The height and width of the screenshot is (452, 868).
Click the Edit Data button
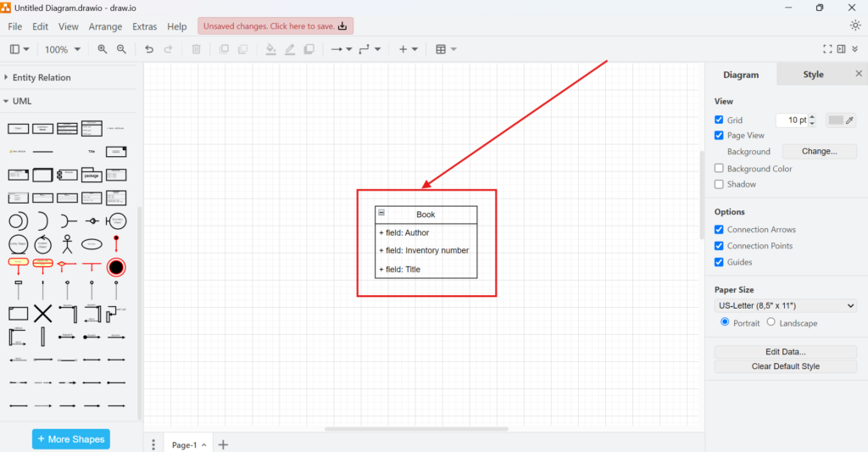785,351
